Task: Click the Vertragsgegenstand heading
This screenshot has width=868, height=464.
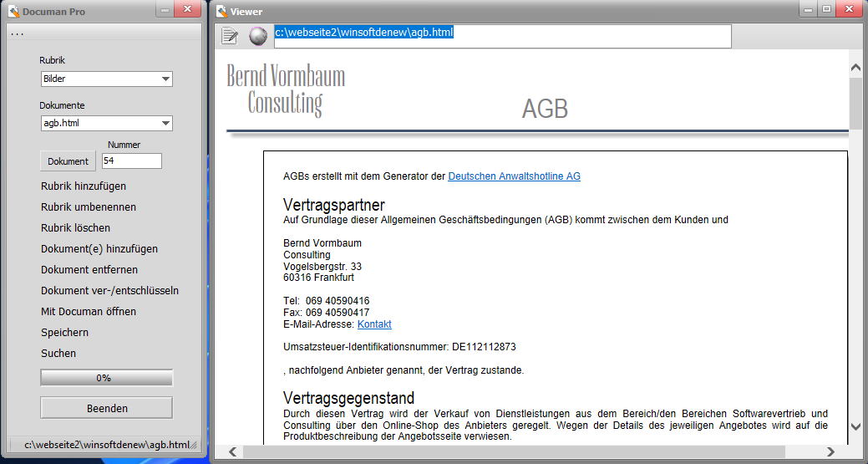Action: 348,398
